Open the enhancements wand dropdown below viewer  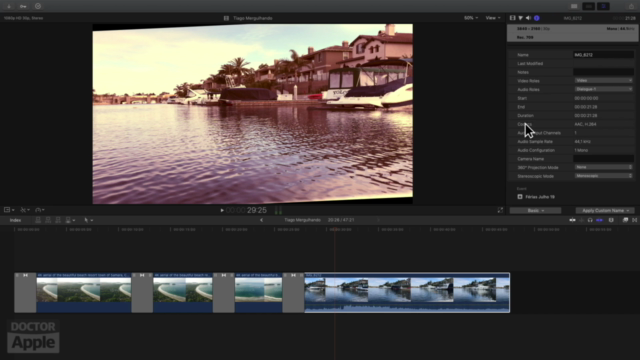pyautogui.click(x=25, y=210)
